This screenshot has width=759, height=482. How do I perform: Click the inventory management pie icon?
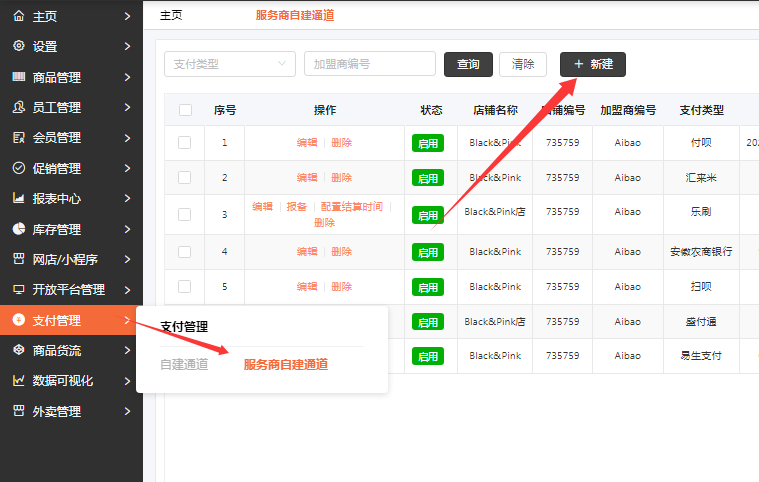point(18,229)
